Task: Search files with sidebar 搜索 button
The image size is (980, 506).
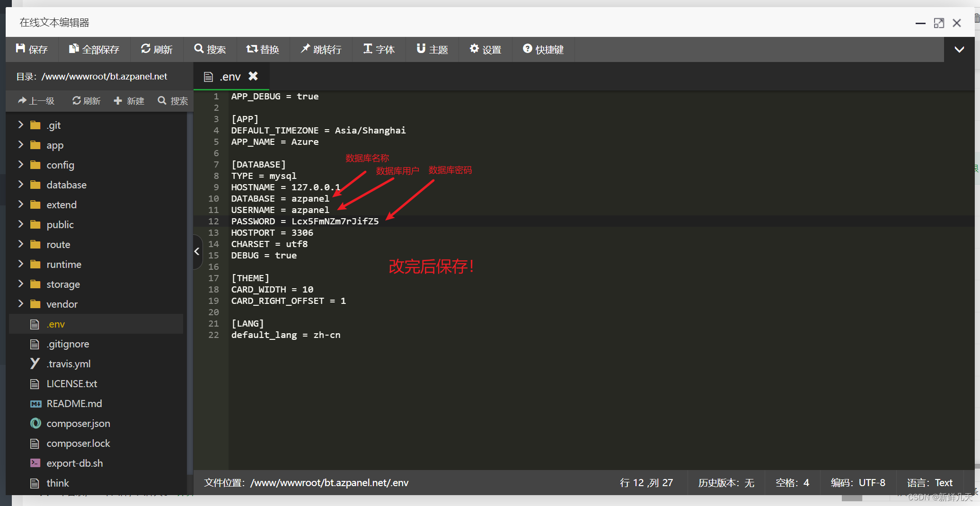Action: coord(173,101)
